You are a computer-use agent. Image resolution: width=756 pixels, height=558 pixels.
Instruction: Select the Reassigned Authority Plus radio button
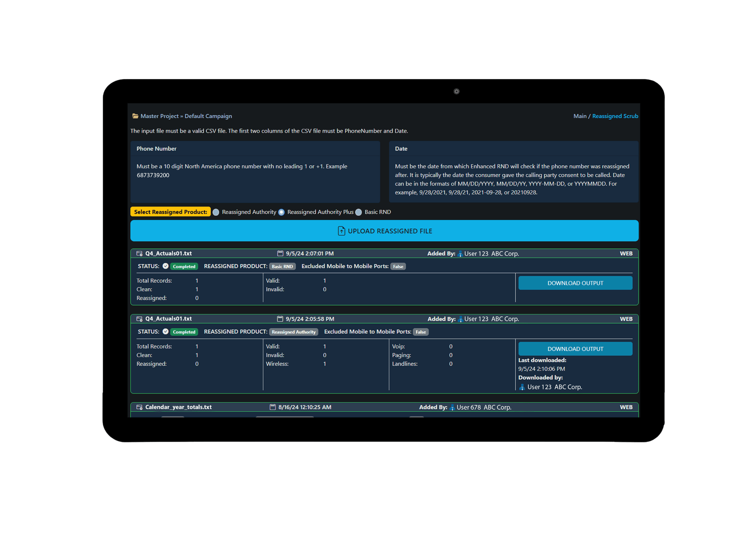tap(281, 212)
